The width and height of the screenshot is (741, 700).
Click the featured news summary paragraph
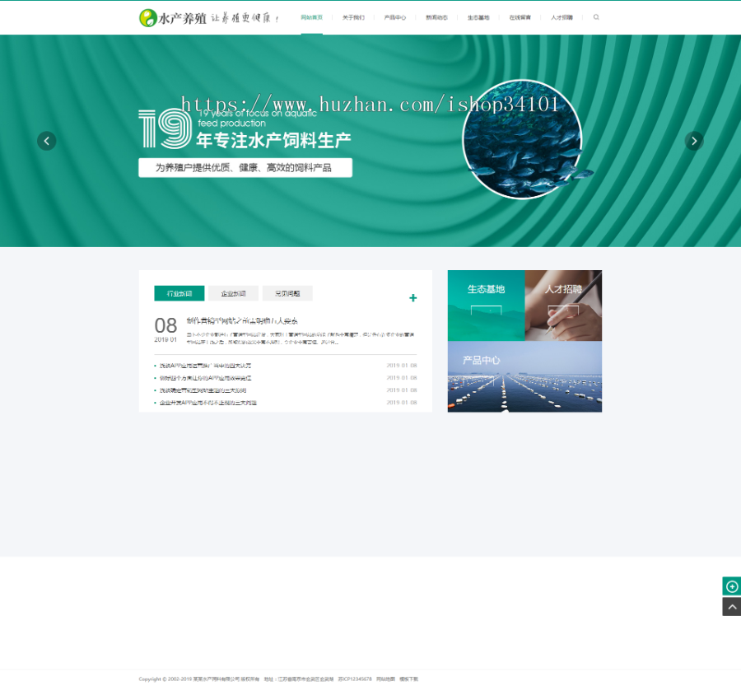pos(301,338)
